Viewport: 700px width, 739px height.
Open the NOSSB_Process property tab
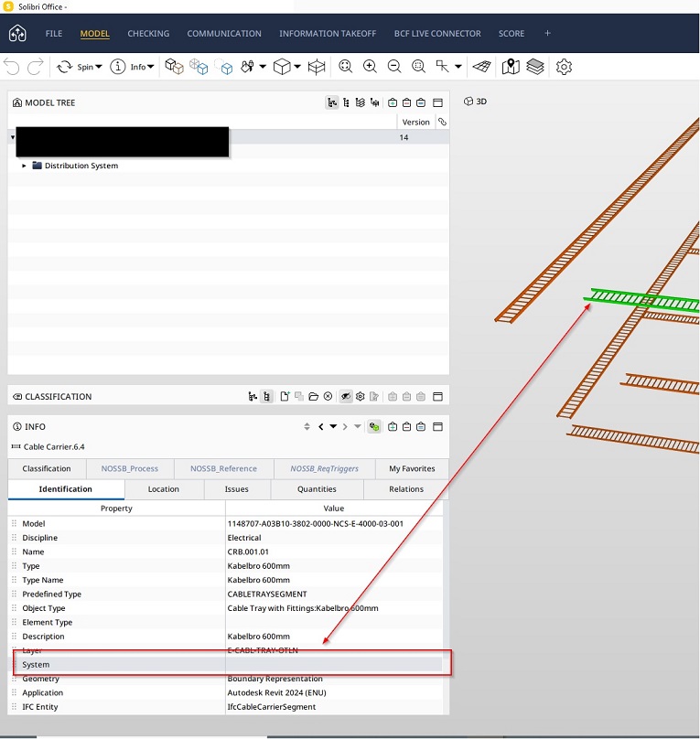pyautogui.click(x=130, y=469)
